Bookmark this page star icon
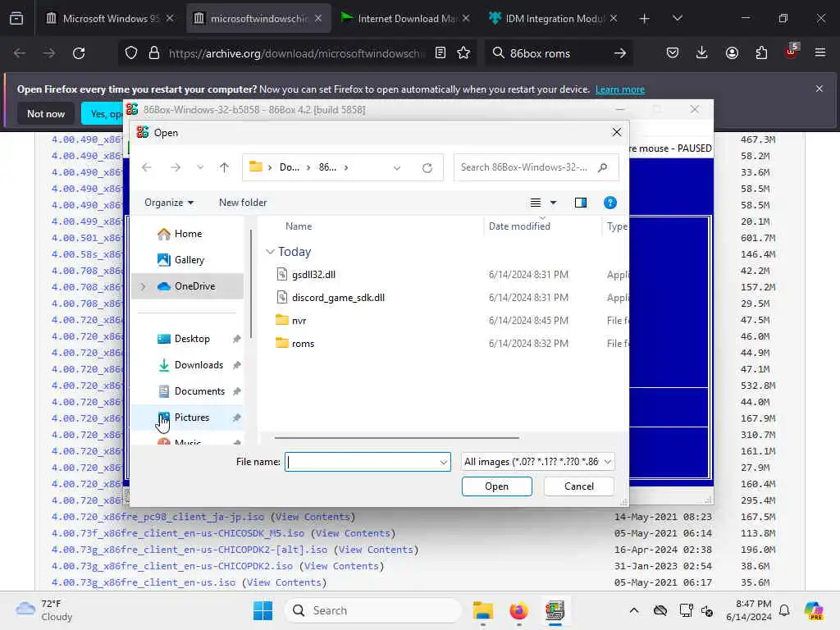Viewport: 840px width, 630px height. coord(463,53)
